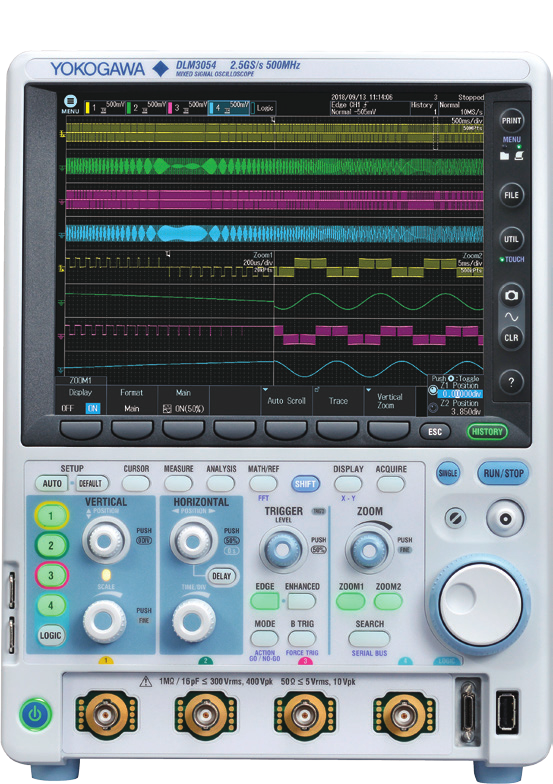Click the logic probe connector port

click(468, 713)
